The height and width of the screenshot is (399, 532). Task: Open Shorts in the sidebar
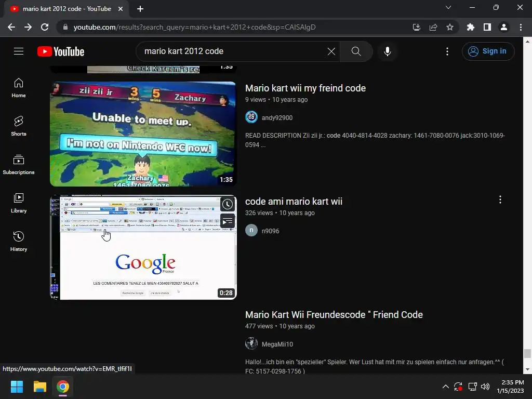coord(19,126)
